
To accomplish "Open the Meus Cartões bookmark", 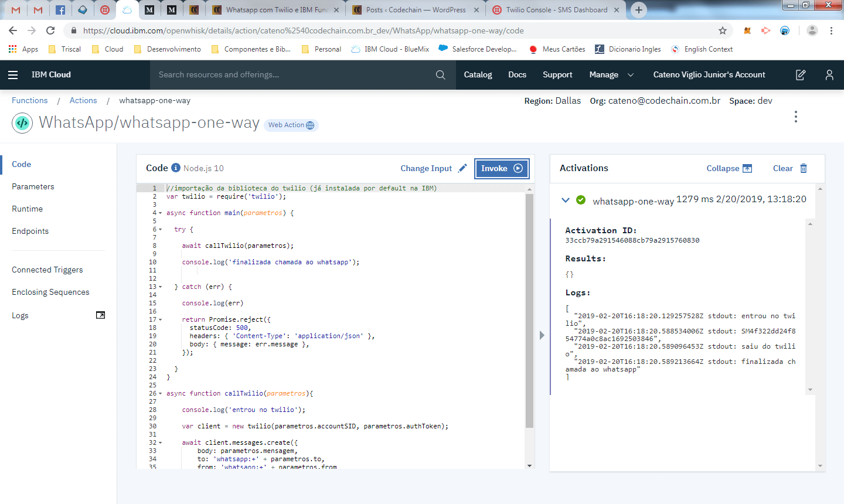I will [557, 49].
